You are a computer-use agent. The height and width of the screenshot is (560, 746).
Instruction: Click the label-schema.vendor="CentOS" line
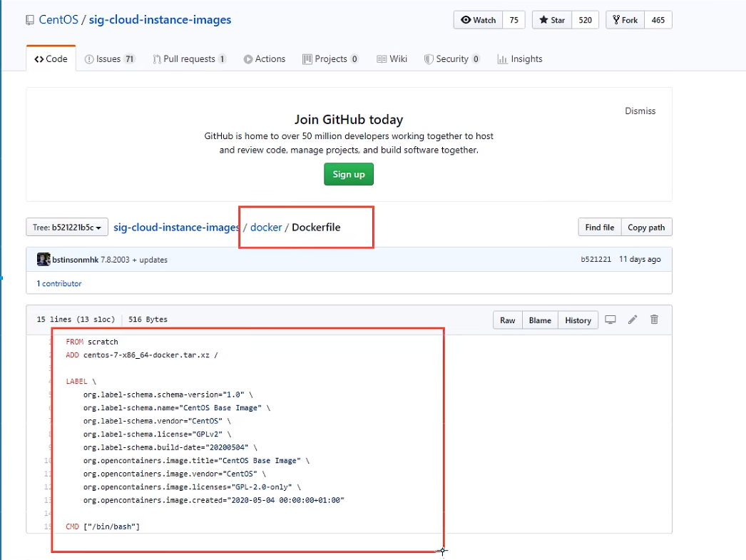157,421
